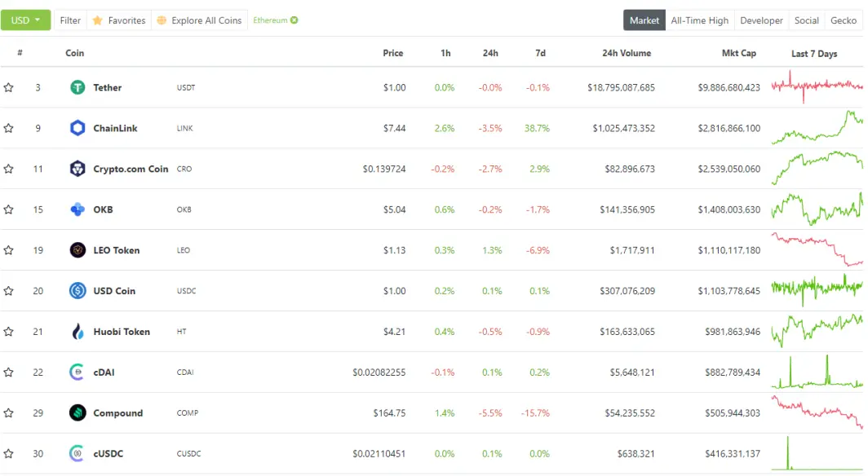Open the LEO Token page link
868x476 pixels.
[116, 250]
